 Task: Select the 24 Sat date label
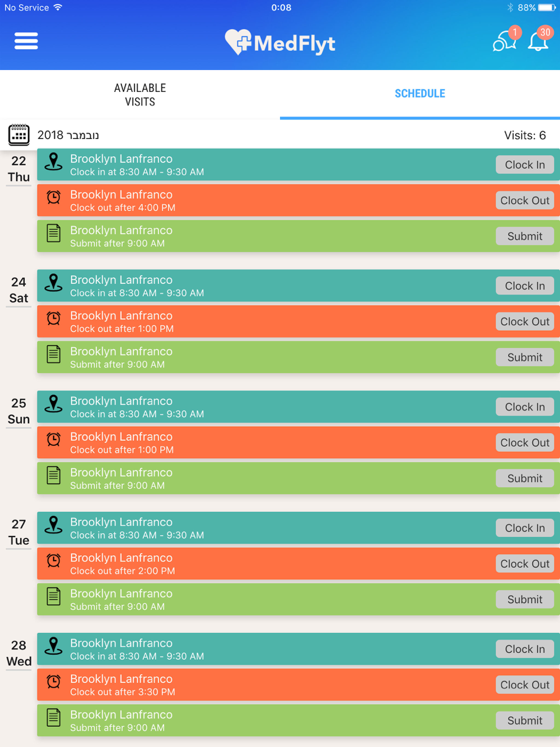18,290
